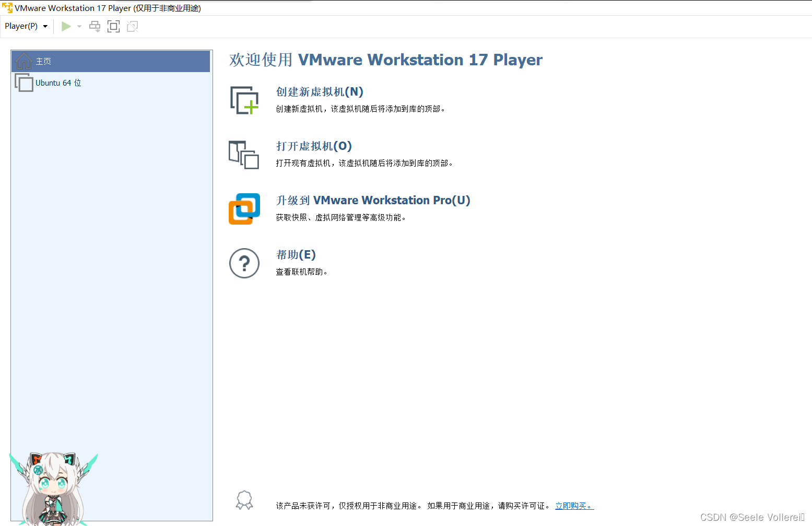Click the open virtual machine icon

[244, 155]
